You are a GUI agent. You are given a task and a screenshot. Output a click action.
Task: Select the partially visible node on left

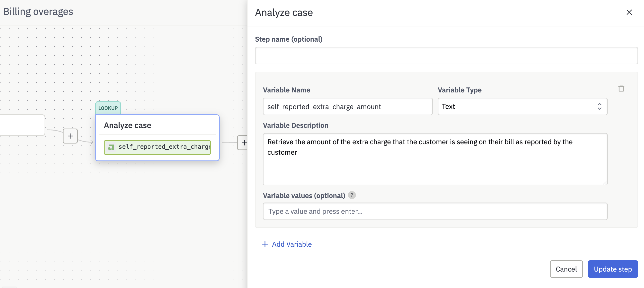(22, 125)
